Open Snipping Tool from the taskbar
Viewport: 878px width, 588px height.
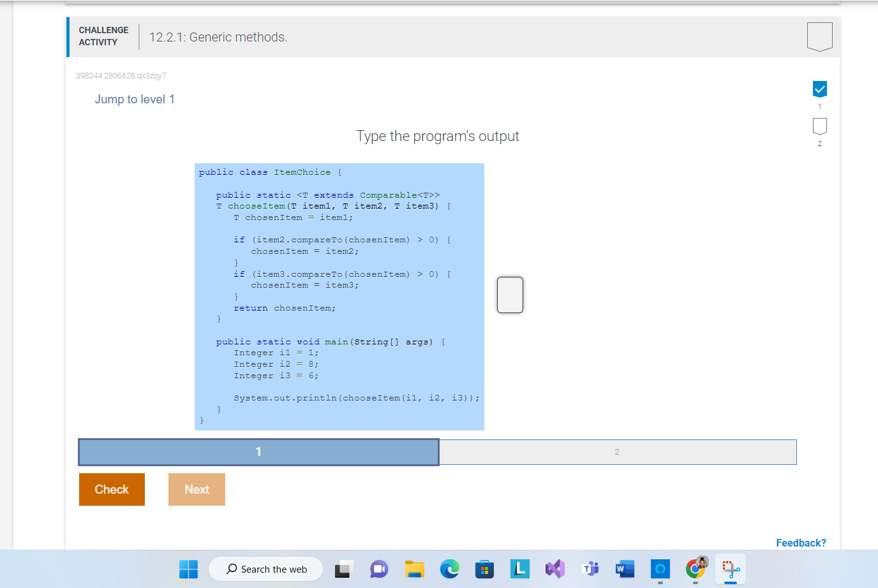coord(731,569)
